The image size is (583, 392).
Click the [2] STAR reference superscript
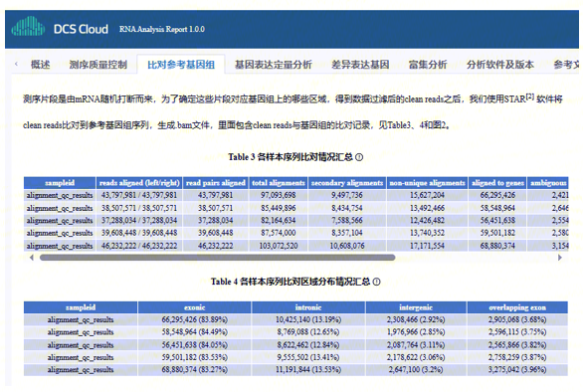(530, 97)
